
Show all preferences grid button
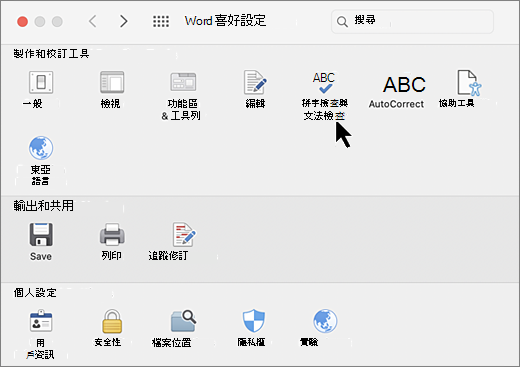[x=161, y=21]
